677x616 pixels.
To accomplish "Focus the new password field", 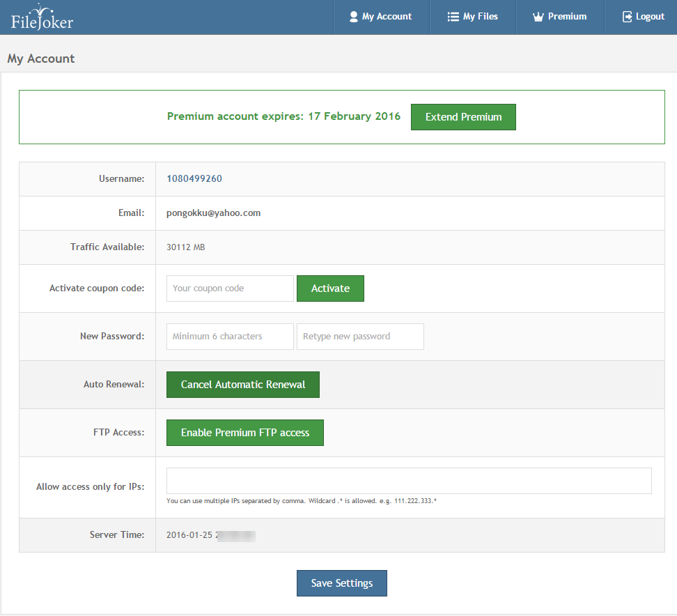I will pos(229,336).
